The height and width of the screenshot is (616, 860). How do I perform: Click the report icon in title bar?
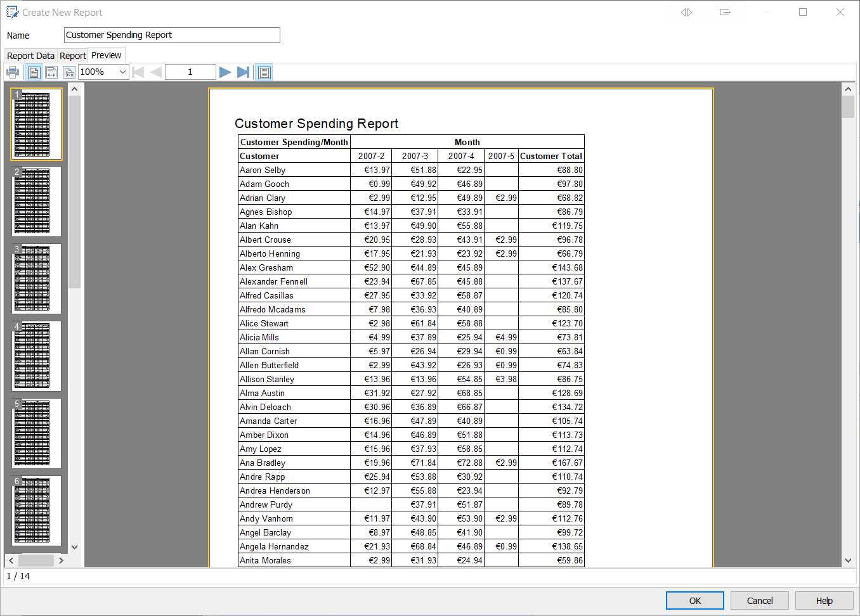tap(12, 13)
